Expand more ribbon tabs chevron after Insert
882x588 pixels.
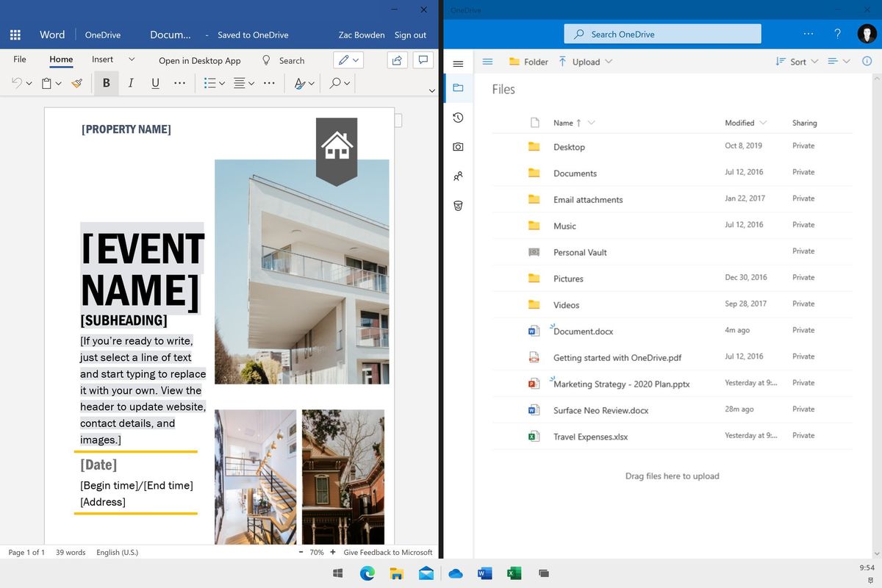pos(132,60)
